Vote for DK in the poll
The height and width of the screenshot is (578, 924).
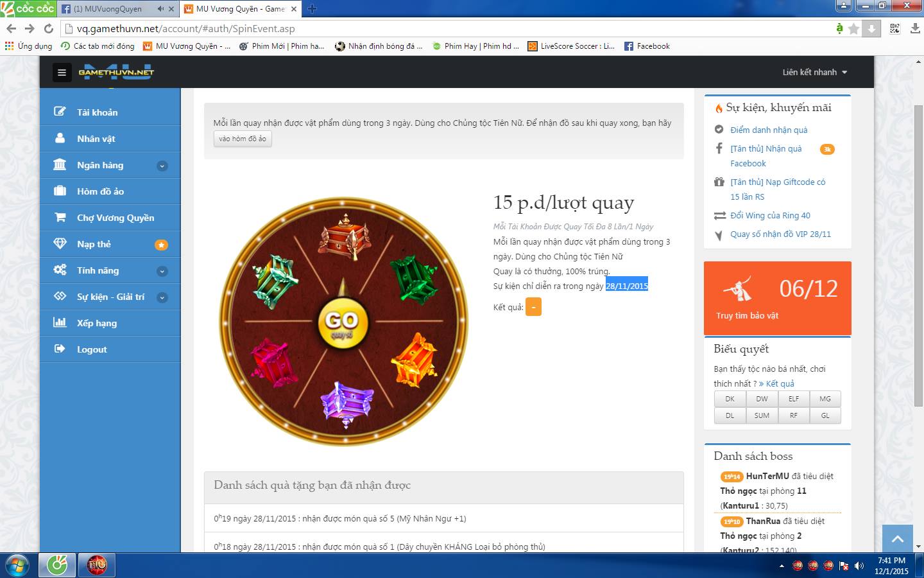730,399
